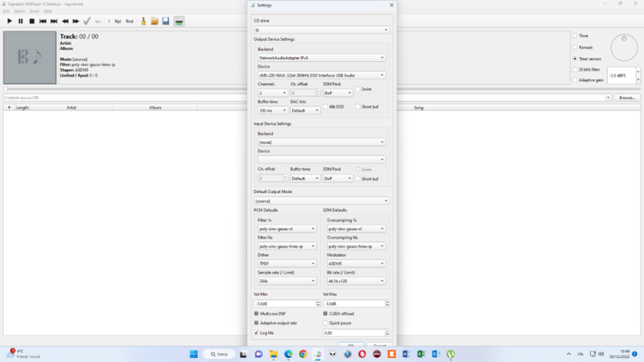644x362 pixels.
Task: Open the output Buffer time 100 ms dropdown
Action: click(272, 111)
